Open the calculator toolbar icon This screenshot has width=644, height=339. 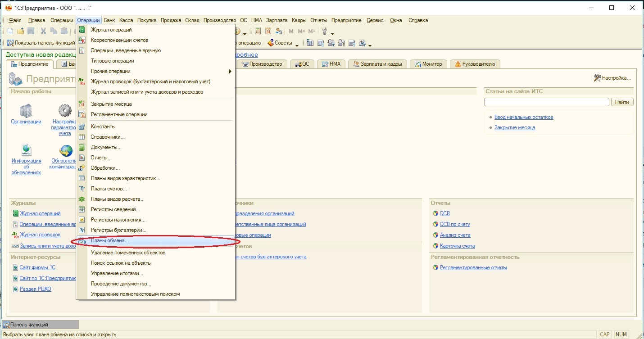tap(258, 31)
